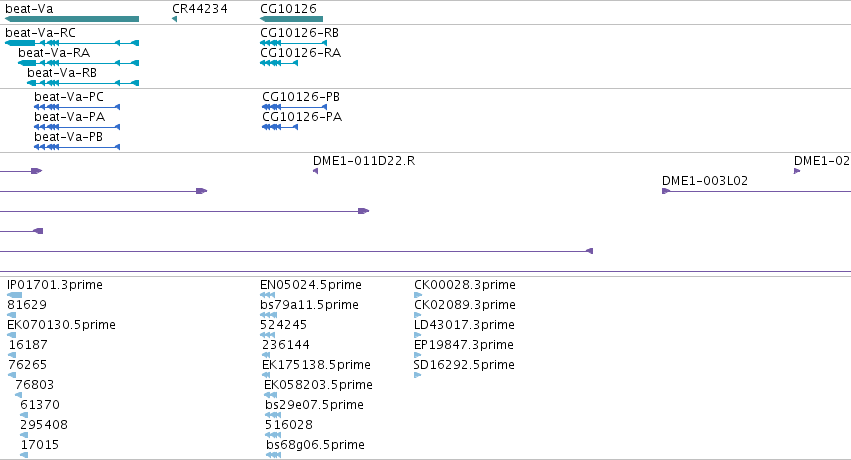Select EK058203.5prime EST
This screenshot has height=460, width=851.
(270, 395)
